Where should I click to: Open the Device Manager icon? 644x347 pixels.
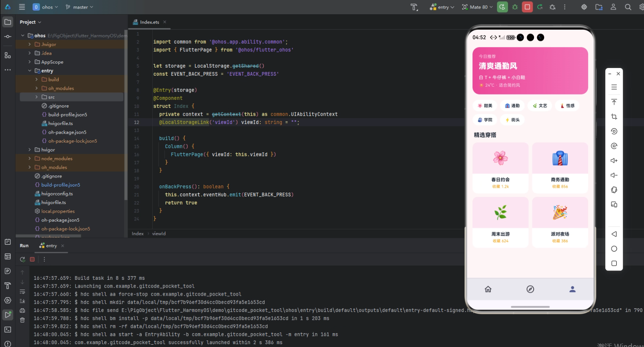[x=599, y=7]
